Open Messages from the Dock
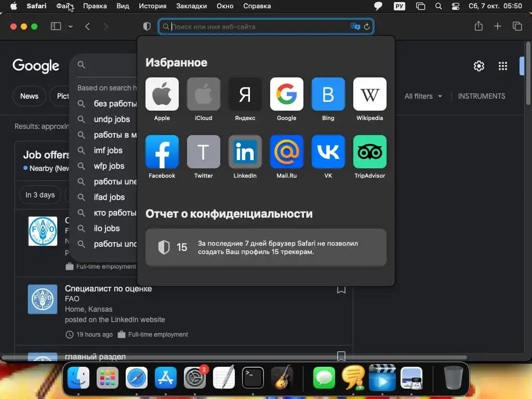This screenshot has height=399, width=532. (x=324, y=378)
